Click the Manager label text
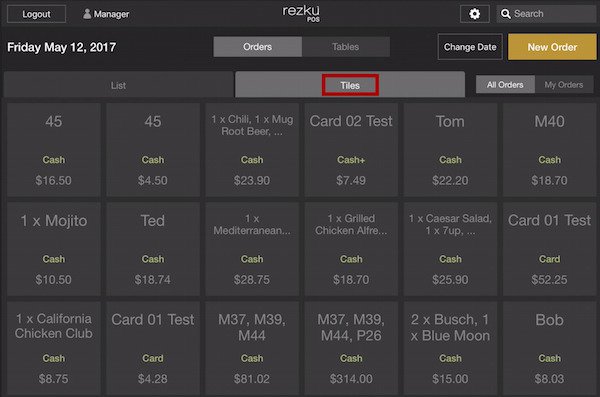 [x=111, y=14]
